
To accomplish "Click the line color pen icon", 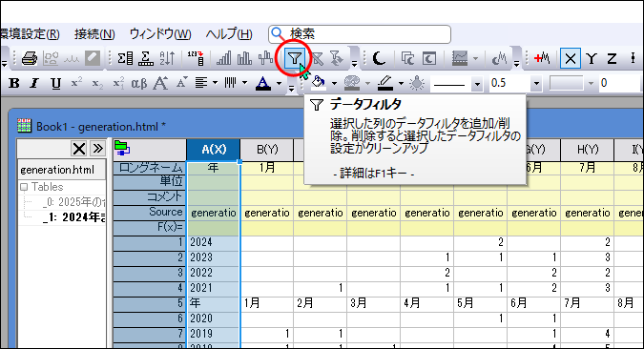I will click(x=385, y=83).
